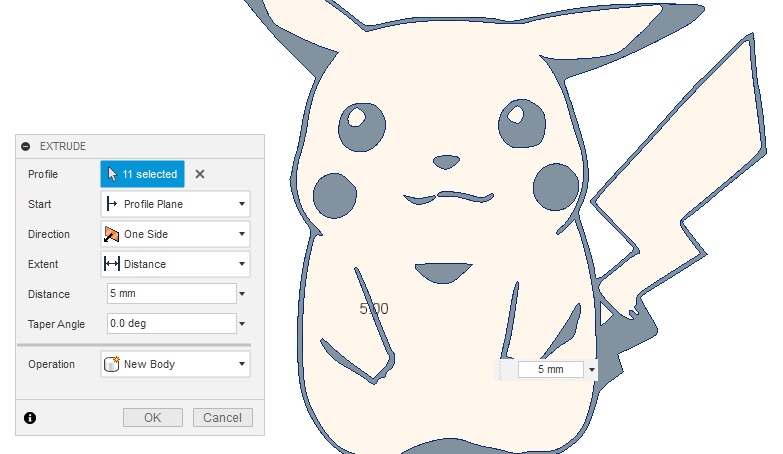Collapse the EXTRUDE dialog with the minus icon
The height and width of the screenshot is (454, 783).
[25, 146]
